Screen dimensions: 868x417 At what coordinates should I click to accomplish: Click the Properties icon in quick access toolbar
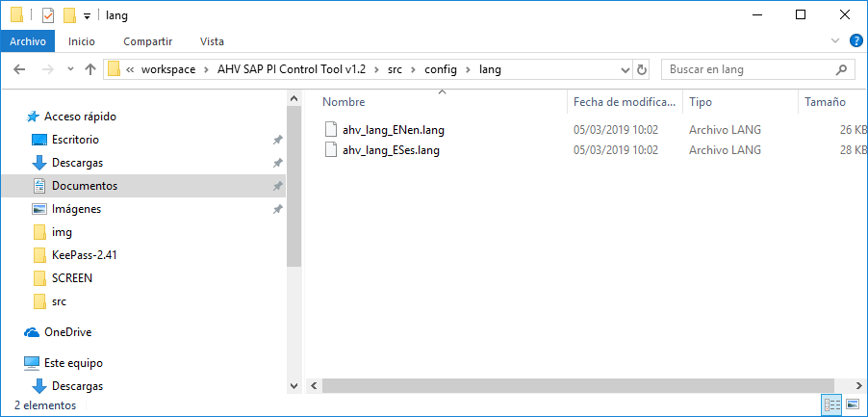47,15
